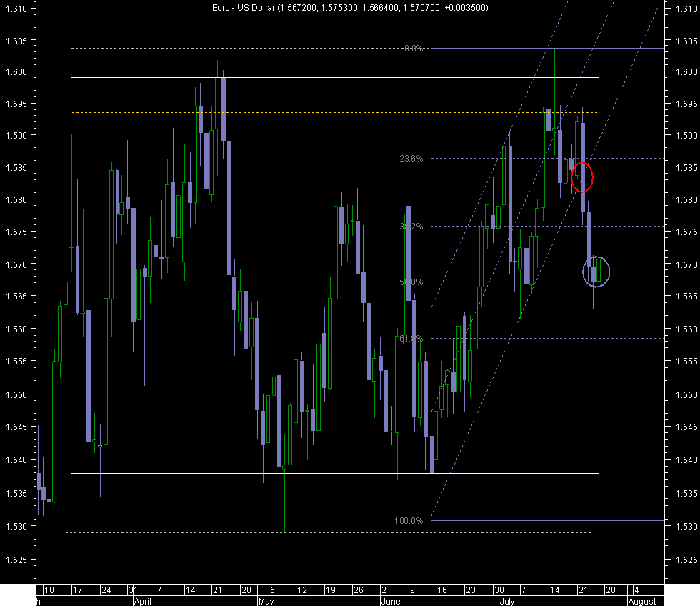Click 1.605 on the right price axis
Image resolution: width=700 pixels, height=606 pixels.
coord(686,41)
